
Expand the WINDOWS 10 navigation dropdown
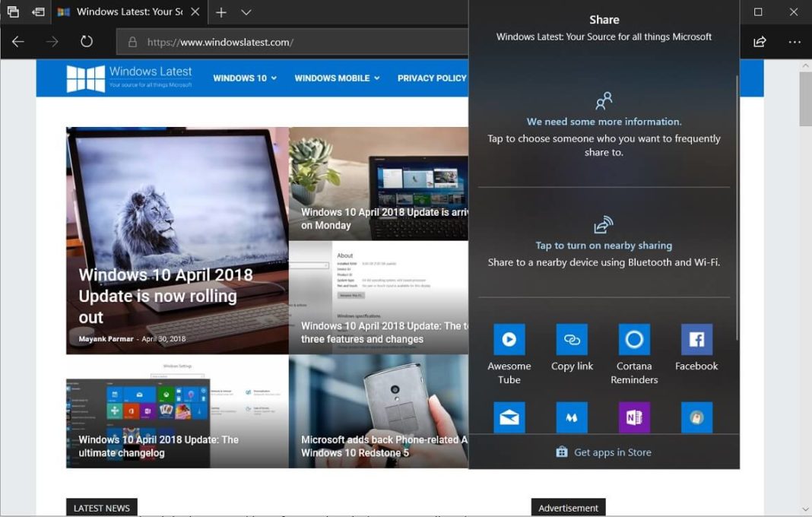click(243, 78)
